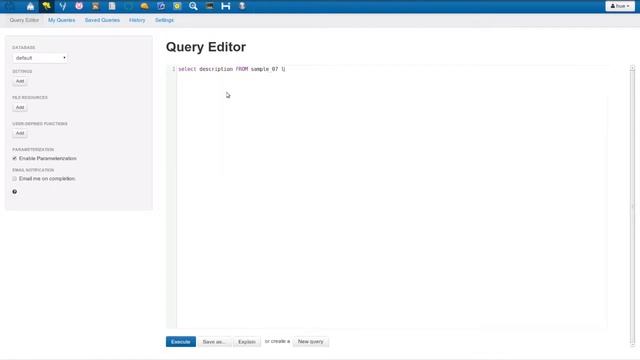Click the 'FROM' keyword in query
This screenshot has height=360, width=640.
pos(242,69)
